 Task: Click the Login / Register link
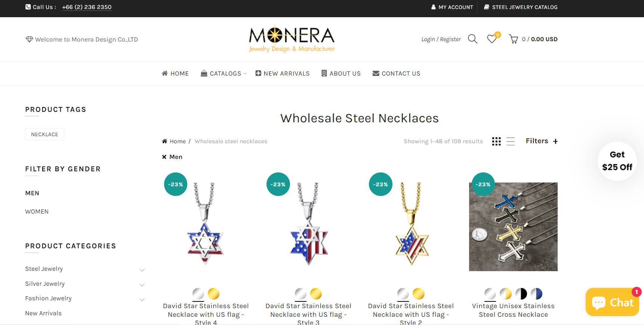441,39
